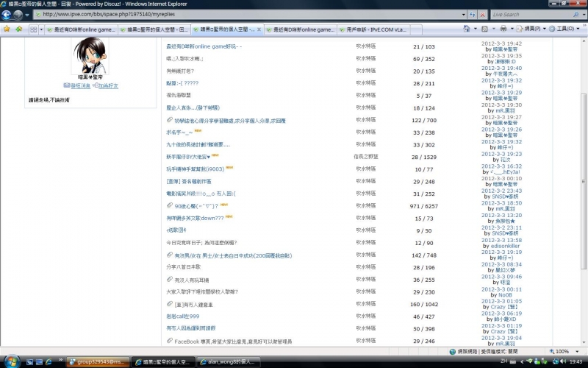The height and width of the screenshot is (368, 588).
Task: Click the paperclip icon beside 90後心聲 thread
Action: coord(170,205)
